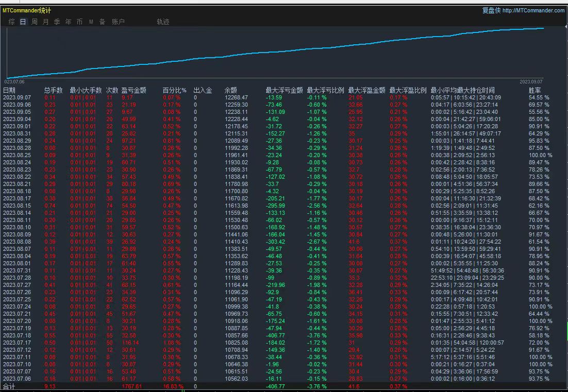Open the 年 yearly statistics view
This screenshot has height=392, width=568.
[69, 22]
